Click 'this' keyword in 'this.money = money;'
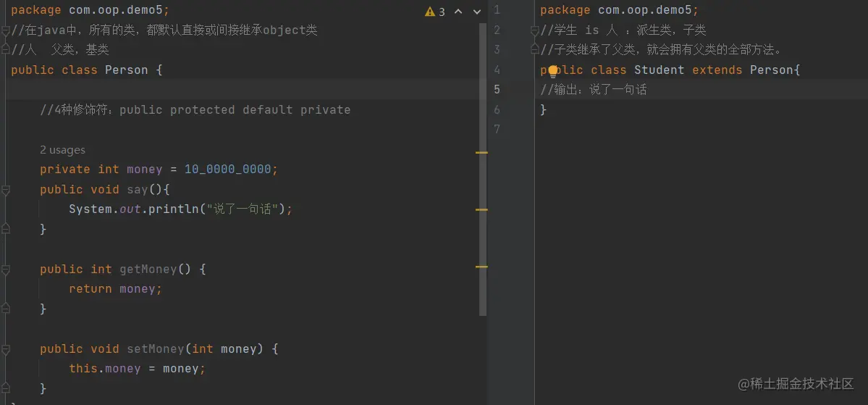 [x=83, y=369]
